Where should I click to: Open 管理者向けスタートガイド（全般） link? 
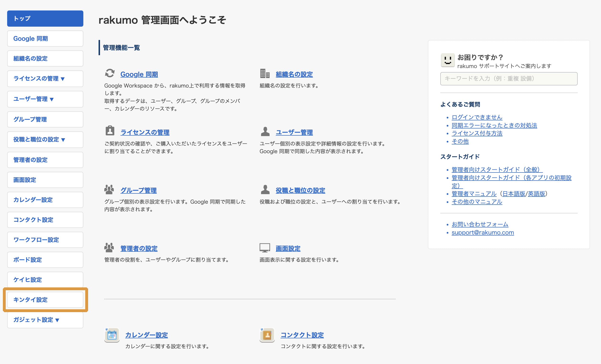coord(497,170)
